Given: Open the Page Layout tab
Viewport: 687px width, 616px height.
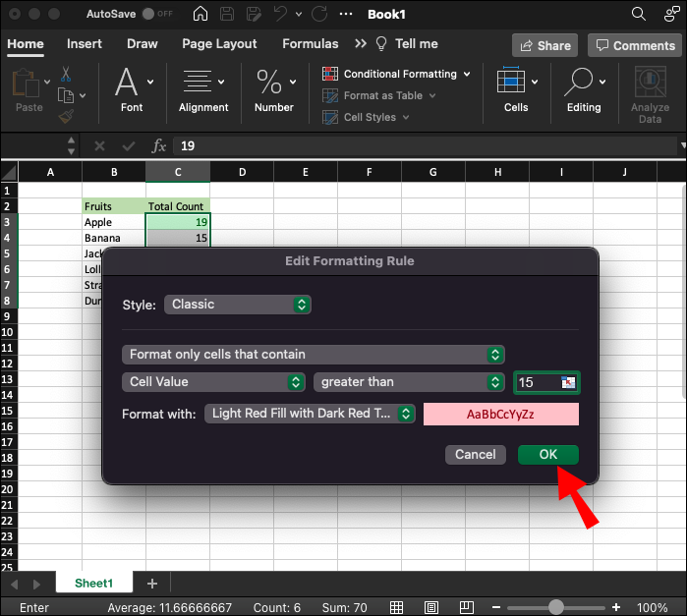Looking at the screenshot, I should point(219,44).
